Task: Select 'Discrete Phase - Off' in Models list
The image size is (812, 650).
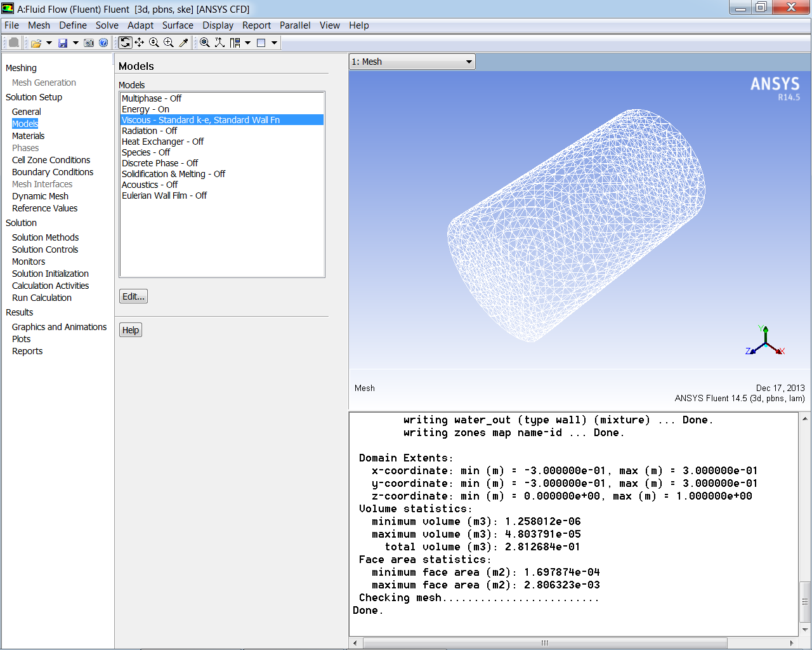Action: [x=222, y=163]
